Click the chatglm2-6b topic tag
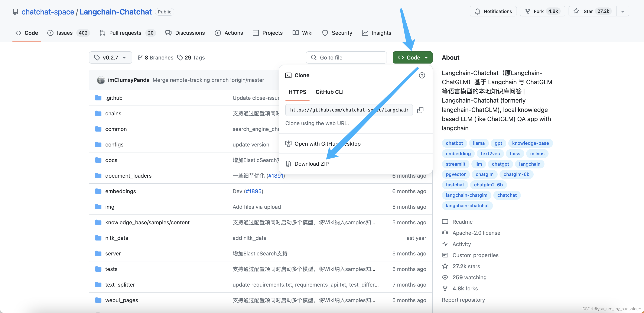644x313 pixels. (488, 185)
